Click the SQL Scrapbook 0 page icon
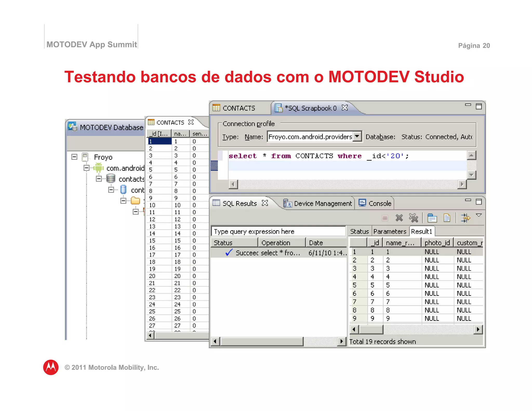The height and width of the screenshot is (411, 532). point(278,108)
